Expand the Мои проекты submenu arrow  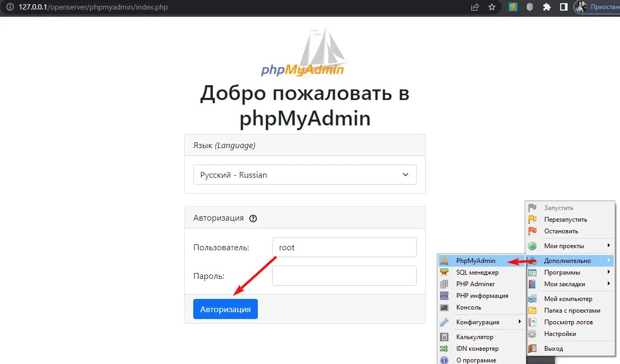[609, 245]
